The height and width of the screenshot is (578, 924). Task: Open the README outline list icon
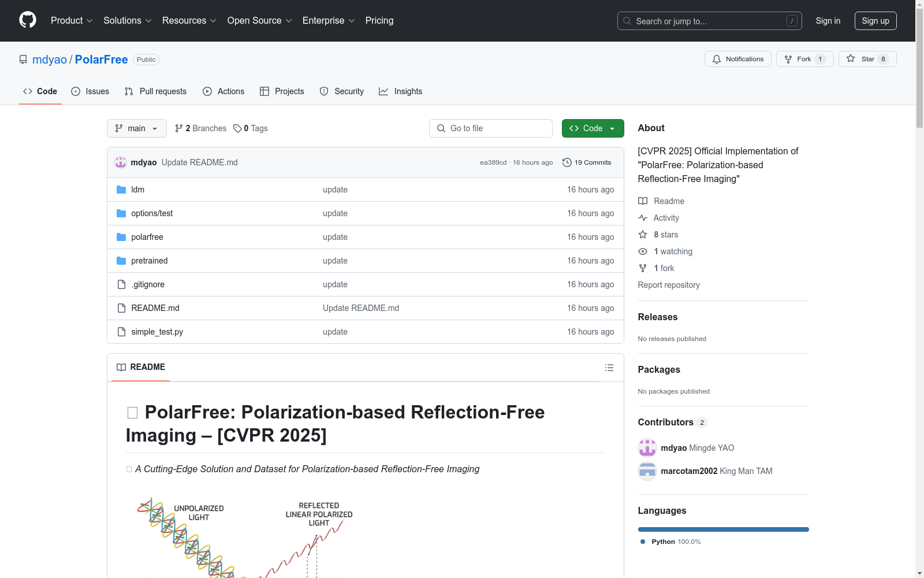point(609,368)
